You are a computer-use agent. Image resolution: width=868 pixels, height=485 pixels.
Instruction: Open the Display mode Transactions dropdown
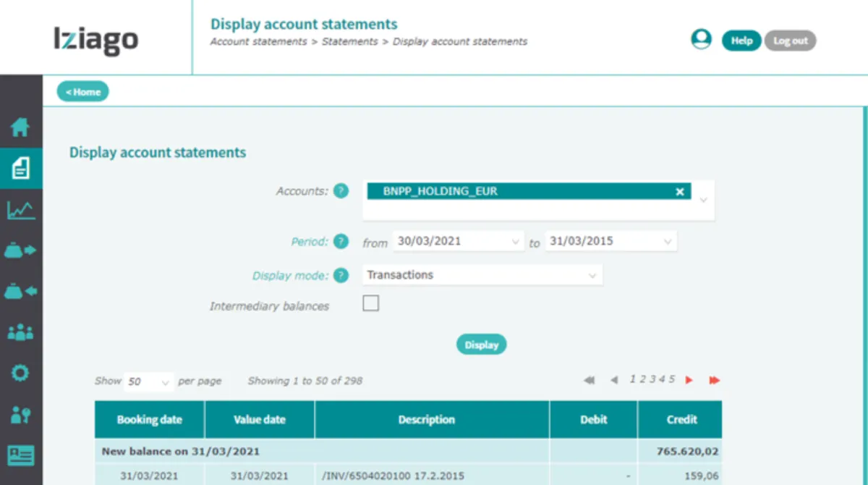[x=482, y=275]
